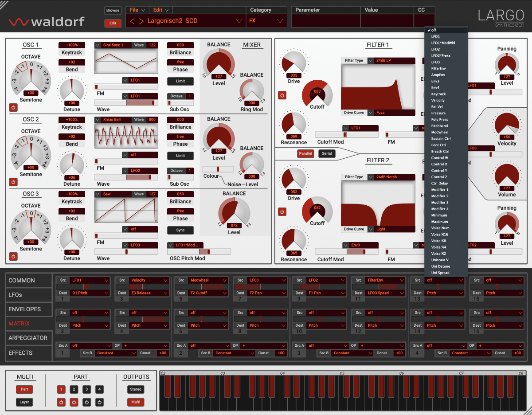This screenshot has width=532, height=415.
Task: Click the Filter 2 power icon
Action: (282, 212)
